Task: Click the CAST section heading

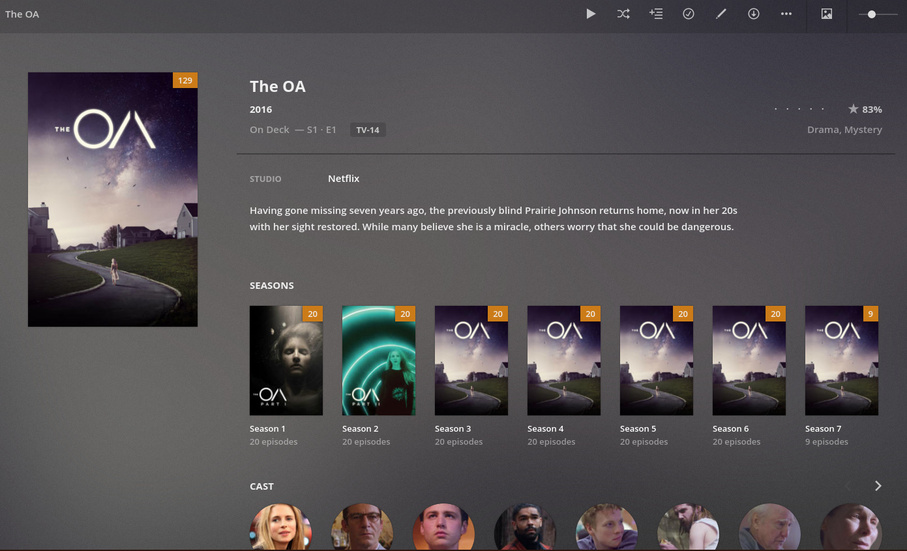Action: pos(261,486)
